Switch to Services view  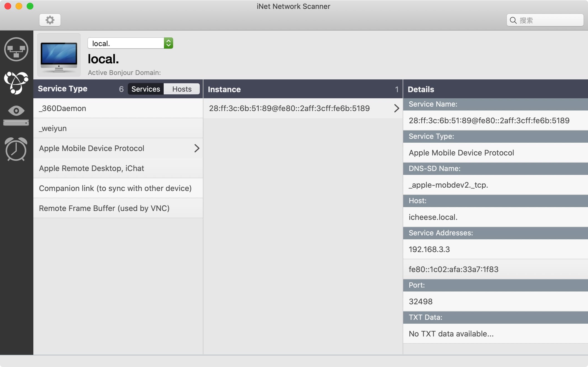[146, 89]
